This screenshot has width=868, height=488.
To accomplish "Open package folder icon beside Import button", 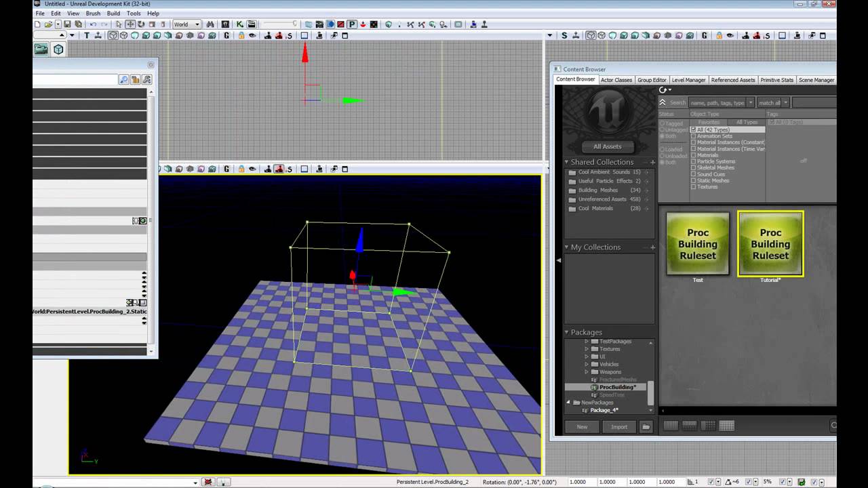I will point(646,426).
